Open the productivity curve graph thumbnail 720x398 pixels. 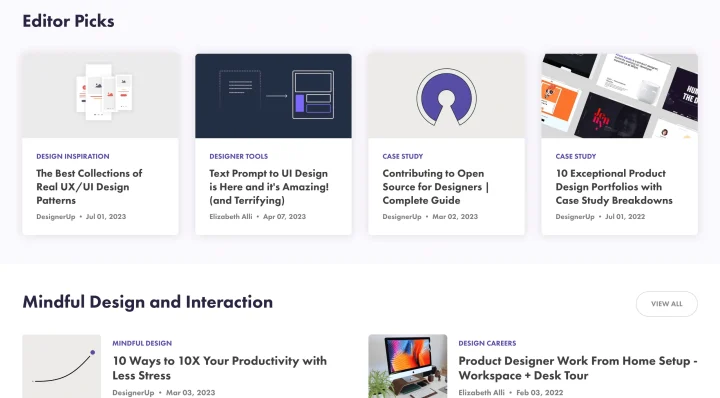(62, 366)
